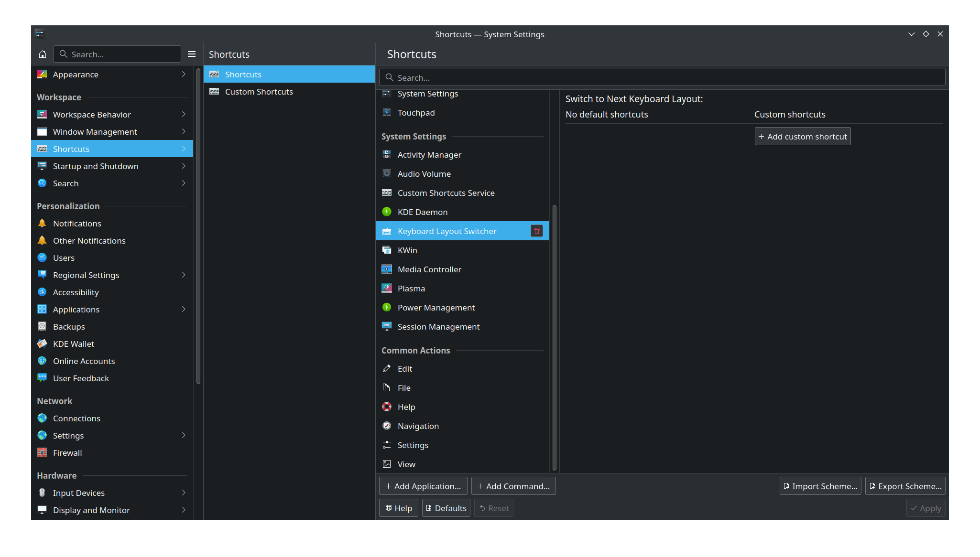Image resolution: width=980 pixels, height=557 pixels.
Task: Click the KDE Daemon green icon
Action: pyautogui.click(x=387, y=212)
